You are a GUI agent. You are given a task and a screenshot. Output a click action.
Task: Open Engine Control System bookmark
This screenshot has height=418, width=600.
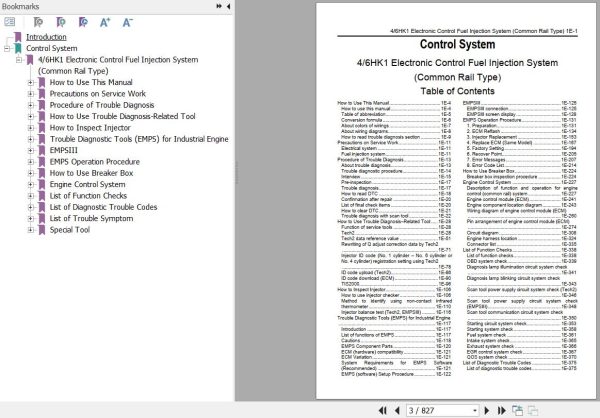click(87, 185)
